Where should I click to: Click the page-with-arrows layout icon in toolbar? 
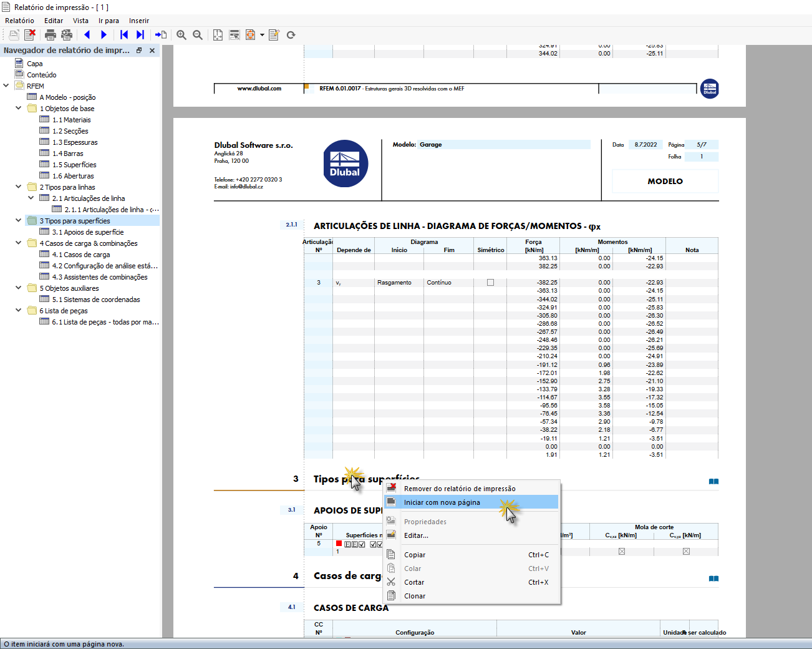coord(218,35)
